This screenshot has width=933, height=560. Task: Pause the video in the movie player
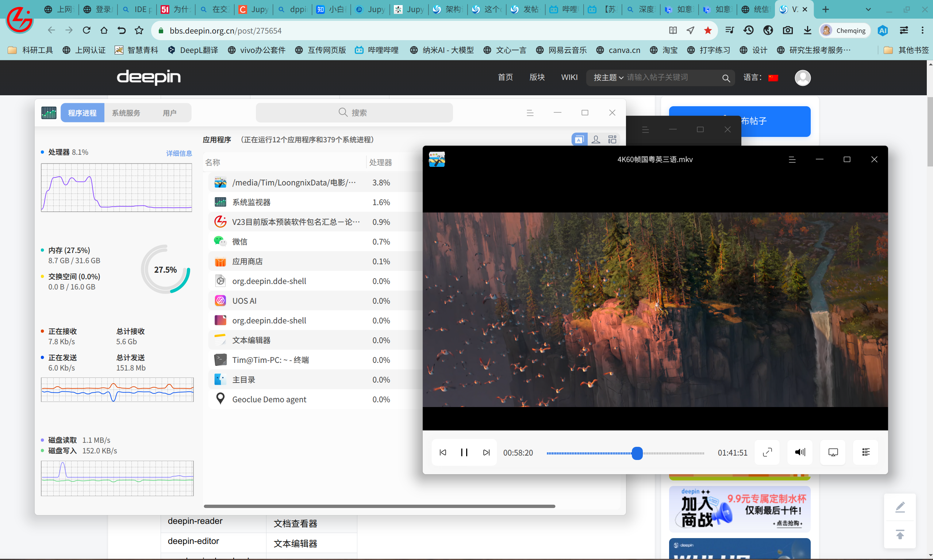464,452
